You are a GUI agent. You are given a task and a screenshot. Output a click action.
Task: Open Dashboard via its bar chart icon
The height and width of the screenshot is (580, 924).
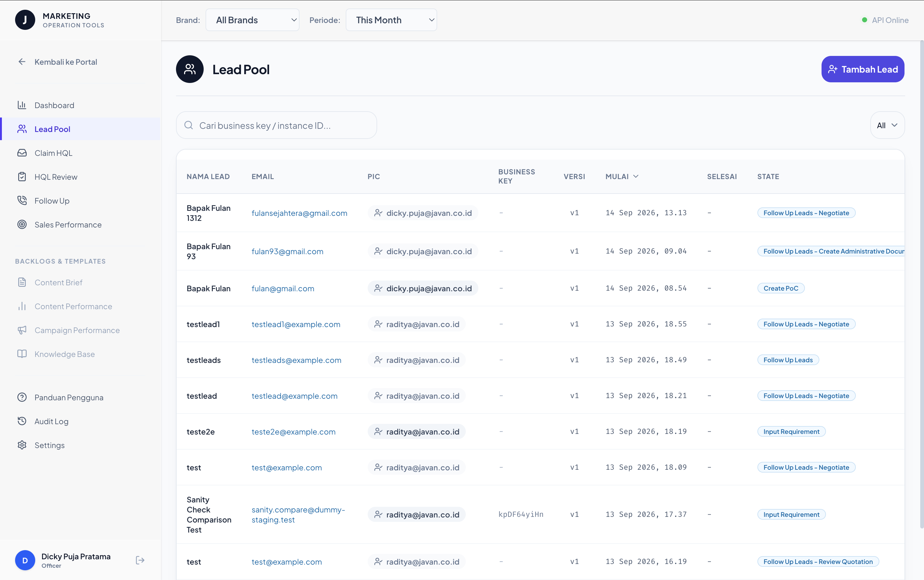(22, 105)
